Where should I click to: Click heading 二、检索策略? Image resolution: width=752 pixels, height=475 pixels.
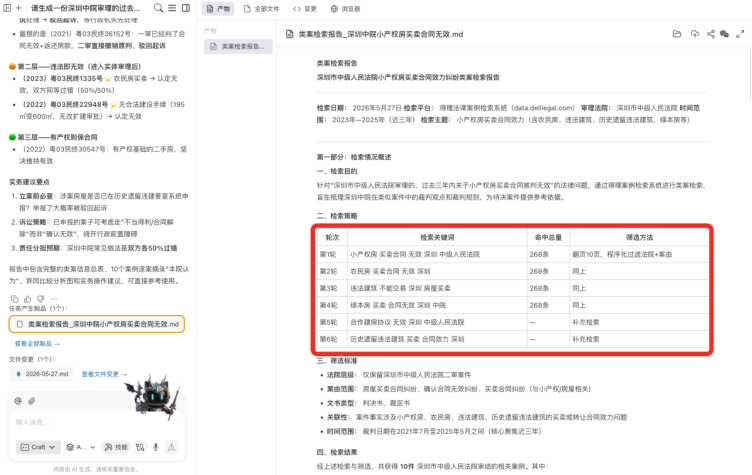337,216
